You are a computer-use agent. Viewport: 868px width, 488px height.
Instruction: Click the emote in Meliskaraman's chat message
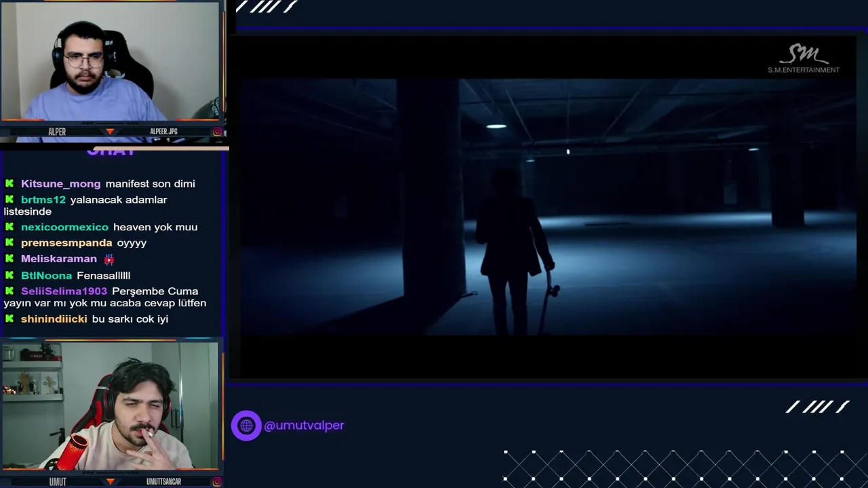tap(109, 259)
